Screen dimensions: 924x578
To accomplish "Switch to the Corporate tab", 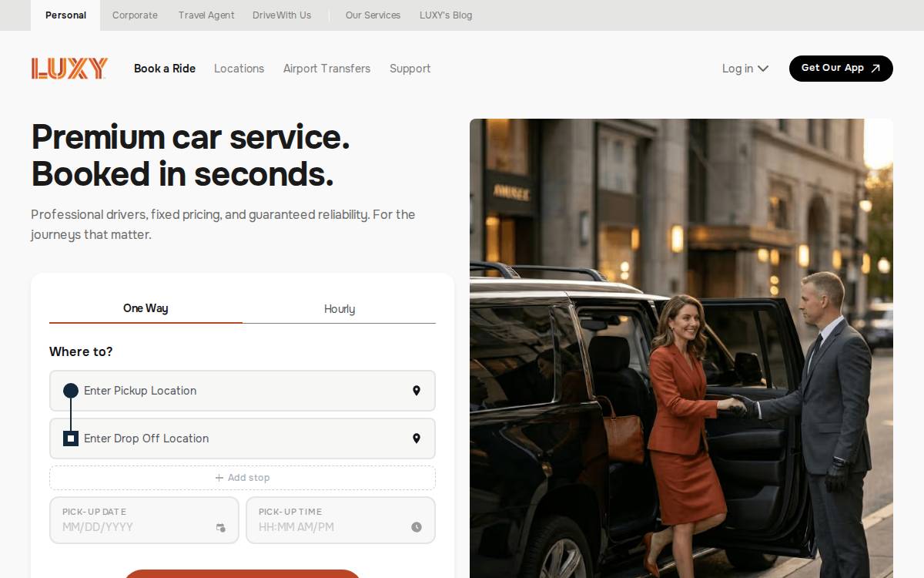I will 135,15.
